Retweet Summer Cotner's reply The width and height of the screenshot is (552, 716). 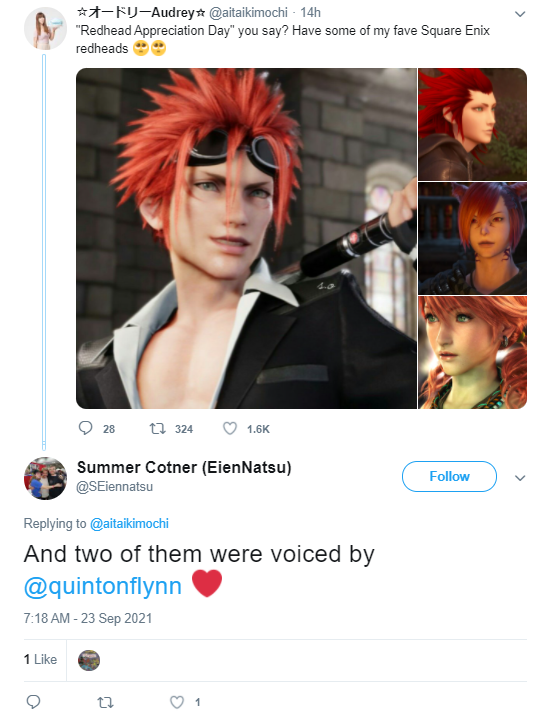[105, 702]
